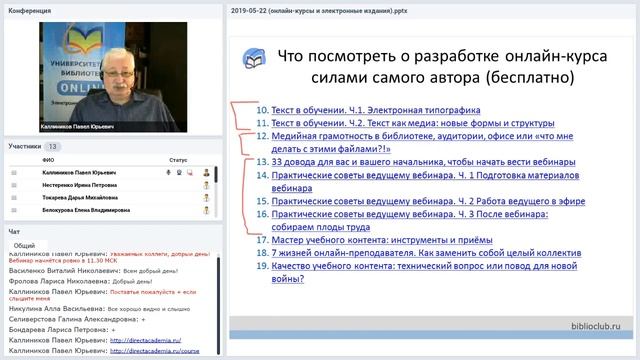Click red presentation status icon in Калинников row
Screen dimensions: 640x360
click(x=190, y=173)
